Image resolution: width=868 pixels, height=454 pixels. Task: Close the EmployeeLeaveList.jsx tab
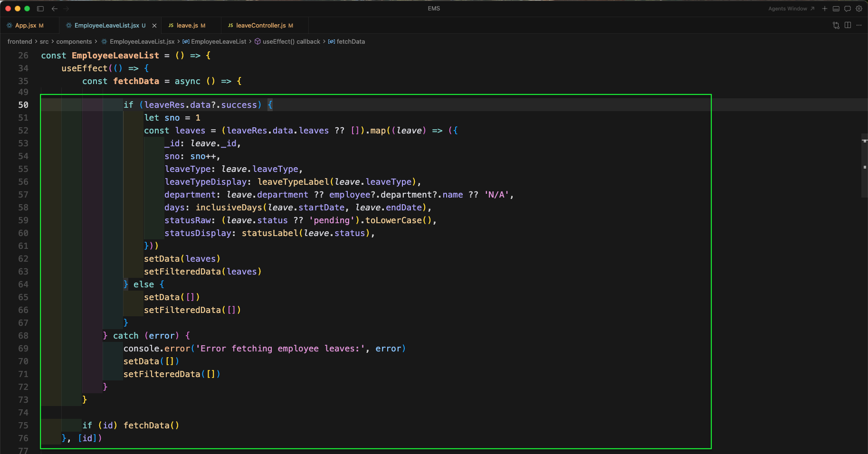tap(154, 26)
